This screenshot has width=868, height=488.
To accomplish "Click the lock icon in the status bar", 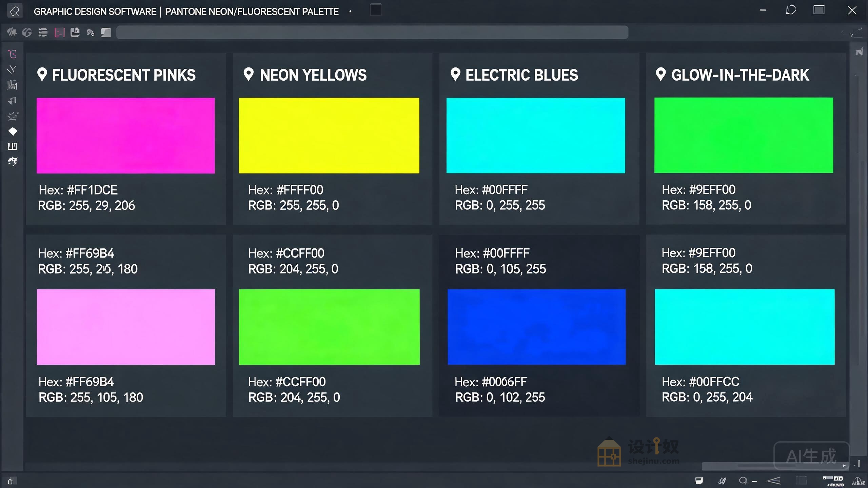I will coord(10,481).
